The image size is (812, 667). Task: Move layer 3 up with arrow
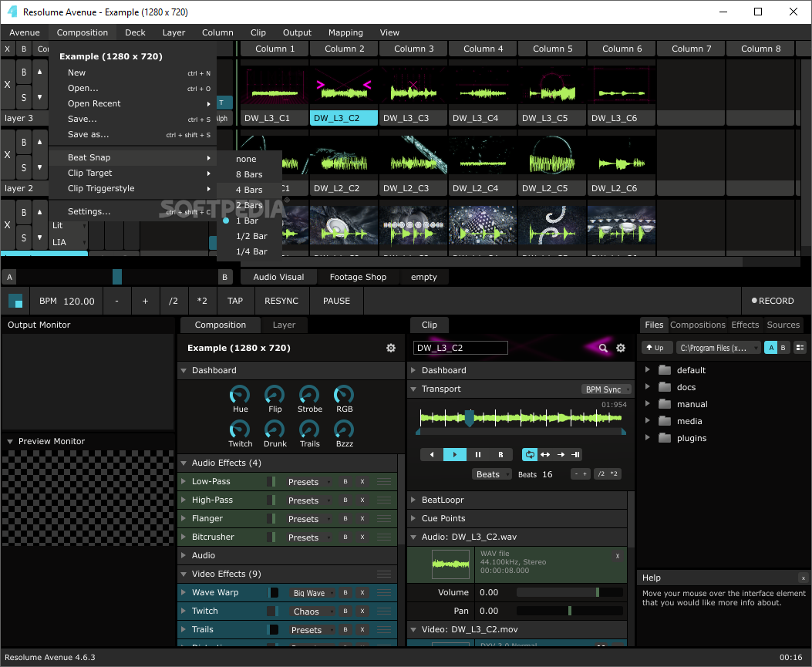39,72
